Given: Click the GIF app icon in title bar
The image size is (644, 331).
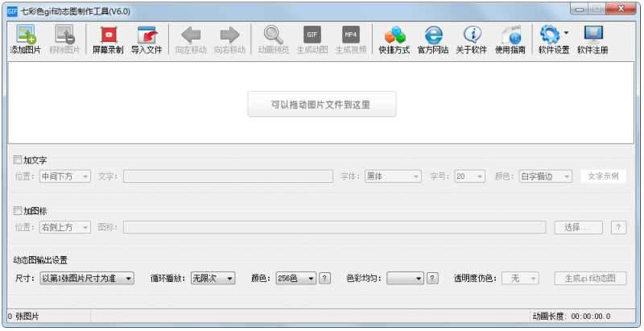Looking at the screenshot, I should click(x=12, y=11).
